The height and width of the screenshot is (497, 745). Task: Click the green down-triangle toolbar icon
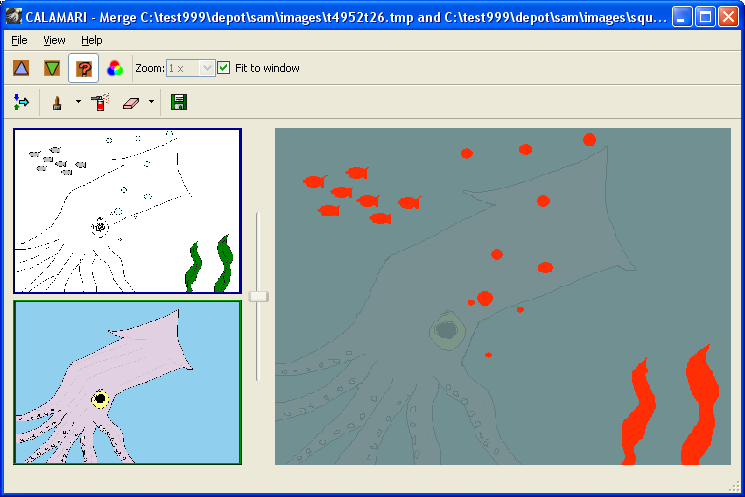[x=52, y=68]
